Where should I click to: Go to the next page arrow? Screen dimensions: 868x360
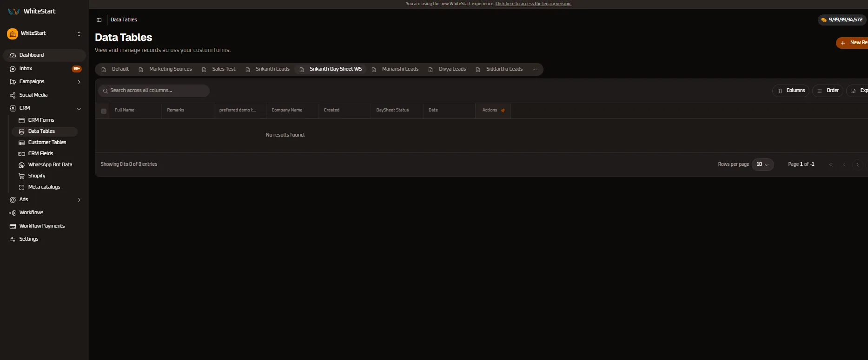(x=858, y=164)
